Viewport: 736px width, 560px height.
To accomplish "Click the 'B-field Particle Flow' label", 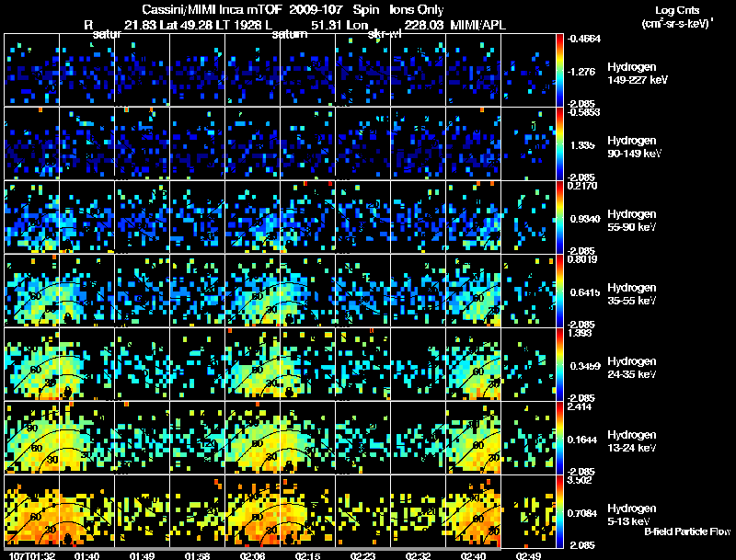I will (x=687, y=531).
